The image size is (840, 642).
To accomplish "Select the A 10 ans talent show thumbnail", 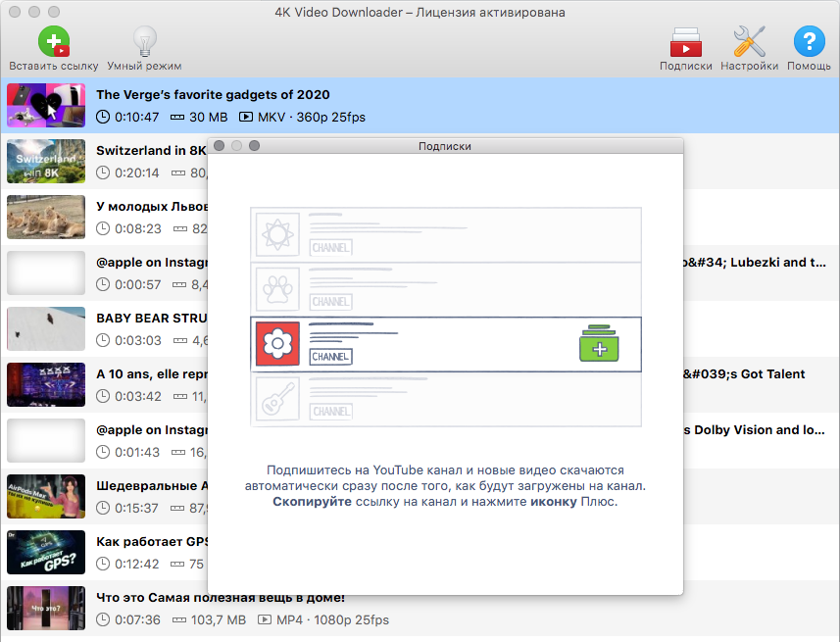I will click(46, 385).
